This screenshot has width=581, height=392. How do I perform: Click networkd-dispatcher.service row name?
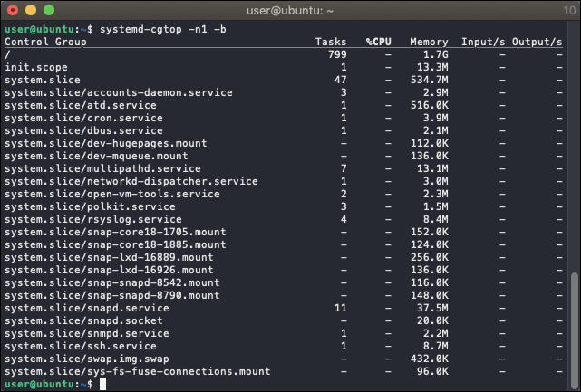(131, 181)
